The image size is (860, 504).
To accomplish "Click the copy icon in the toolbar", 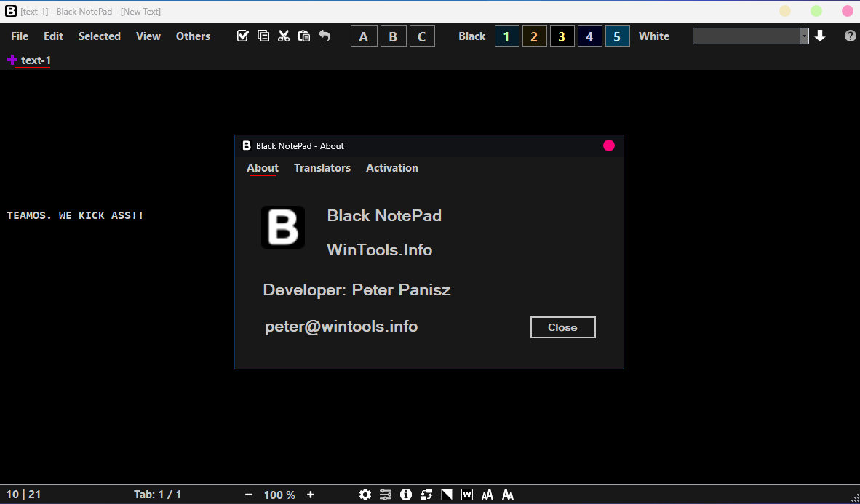I will (263, 36).
